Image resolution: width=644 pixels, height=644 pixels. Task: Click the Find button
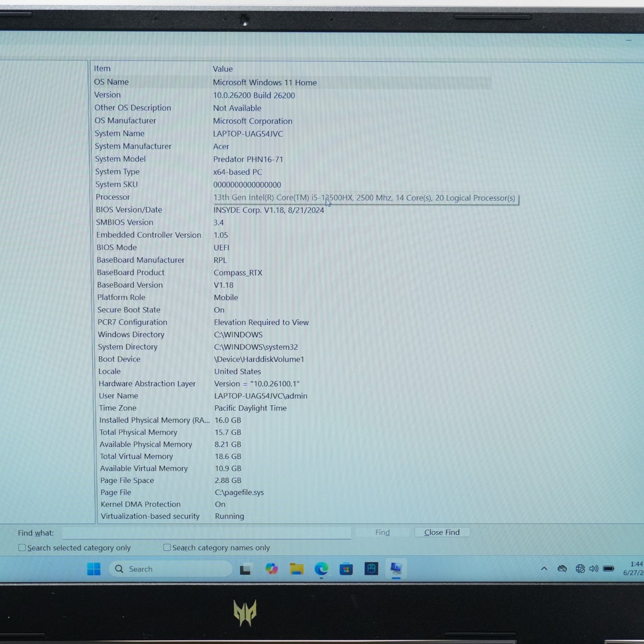click(382, 532)
